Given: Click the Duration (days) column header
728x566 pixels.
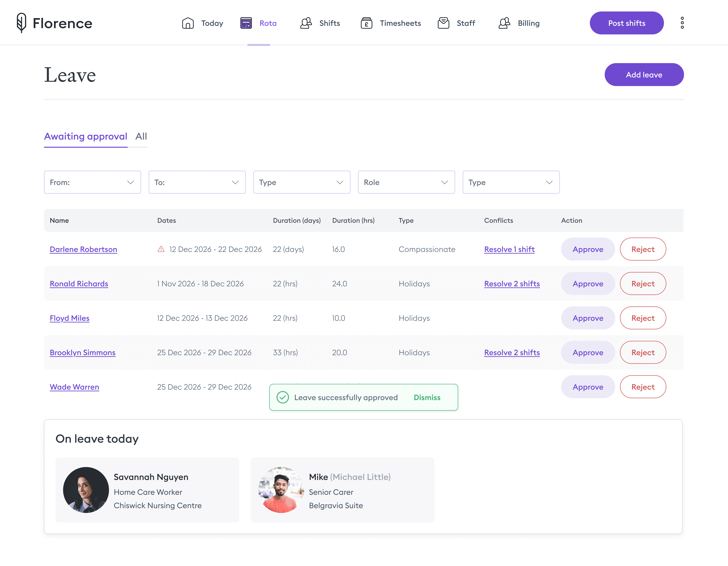Looking at the screenshot, I should (297, 220).
